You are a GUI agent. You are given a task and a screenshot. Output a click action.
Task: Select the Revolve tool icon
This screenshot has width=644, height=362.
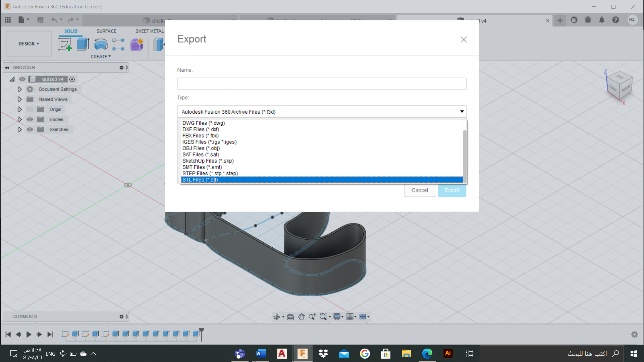(101, 44)
